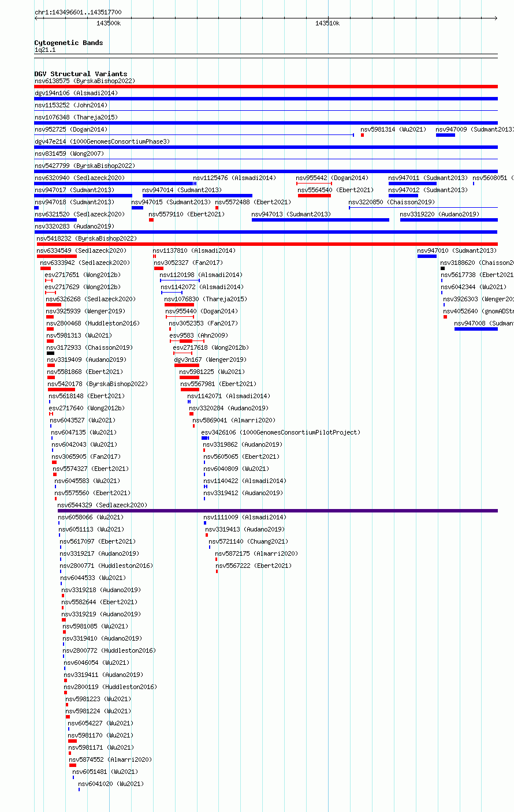Image resolution: width=514 pixels, height=812 pixels.
Task: Open nsv5572488 (Ebert2021) label
Action: 254,202
